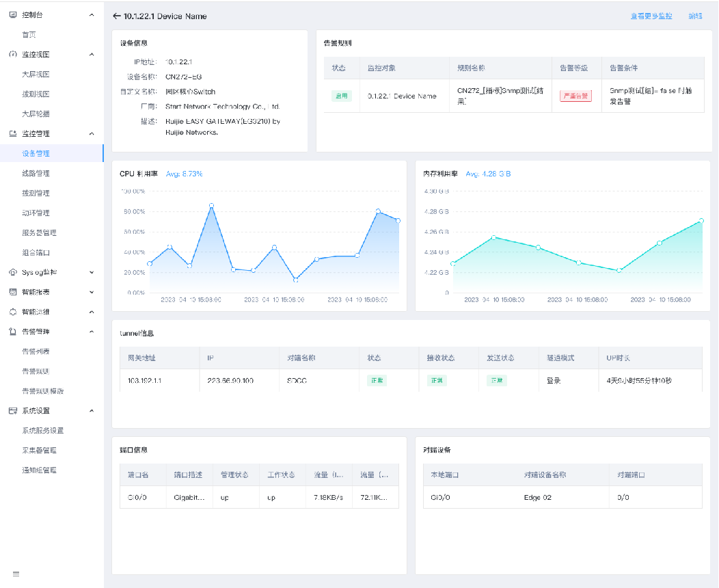Click the memory Avg GB value
This screenshot has width=719, height=588.
[488, 174]
